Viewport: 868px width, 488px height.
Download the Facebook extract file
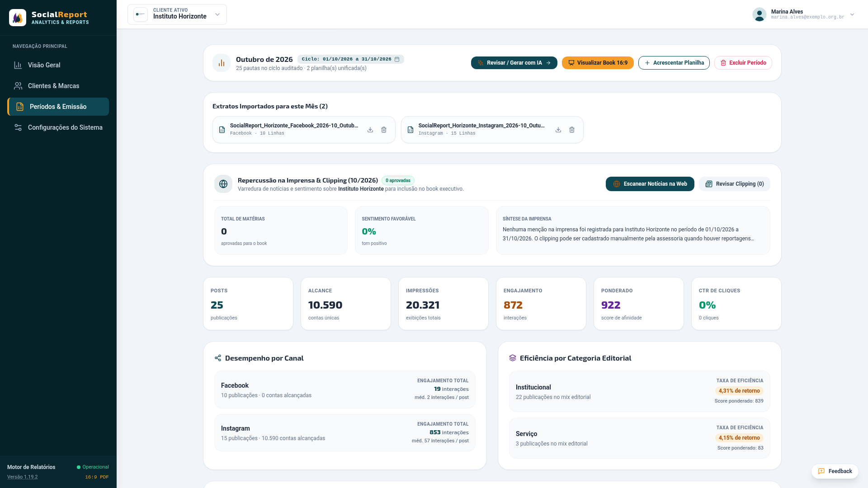click(370, 130)
